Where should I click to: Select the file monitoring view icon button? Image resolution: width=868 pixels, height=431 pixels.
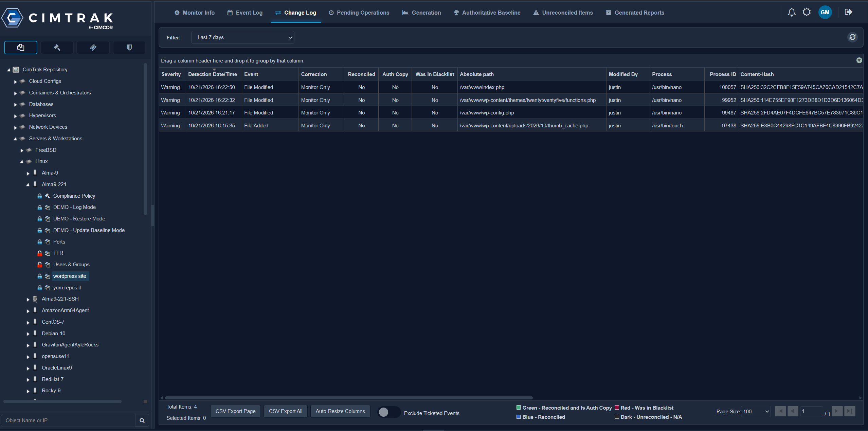pyautogui.click(x=21, y=48)
